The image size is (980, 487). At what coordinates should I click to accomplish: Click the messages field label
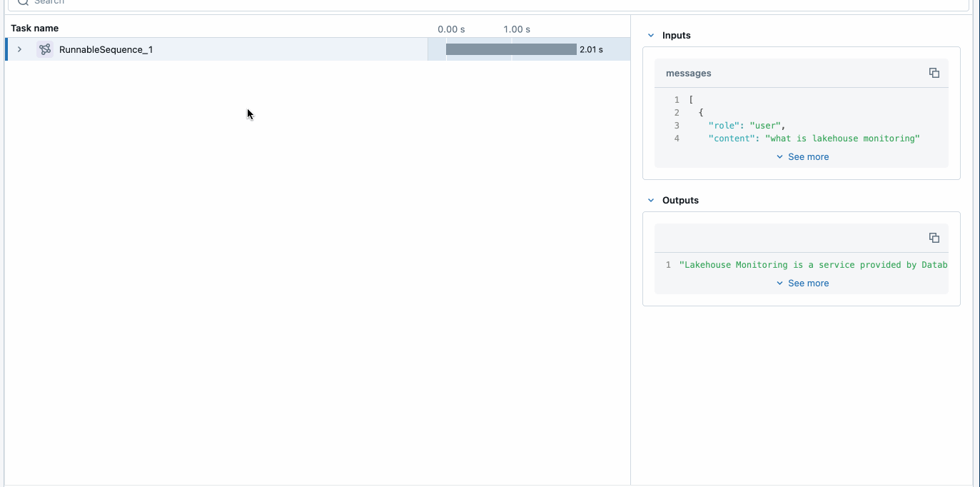[688, 73]
